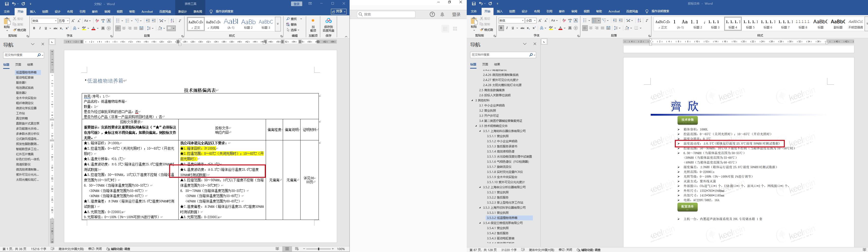
Task: Open 加载项 add-ins in 文档2 ribbon
Action: click(x=313, y=24)
